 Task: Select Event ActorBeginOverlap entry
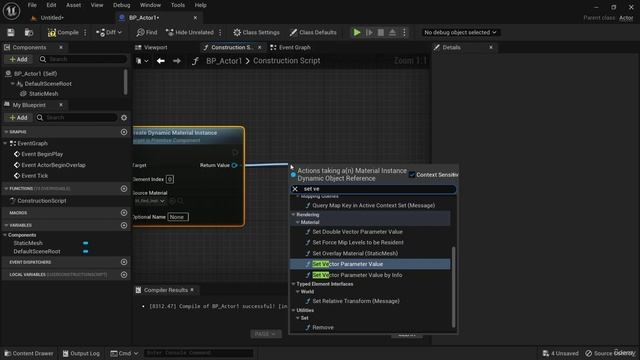pyautogui.click(x=53, y=165)
